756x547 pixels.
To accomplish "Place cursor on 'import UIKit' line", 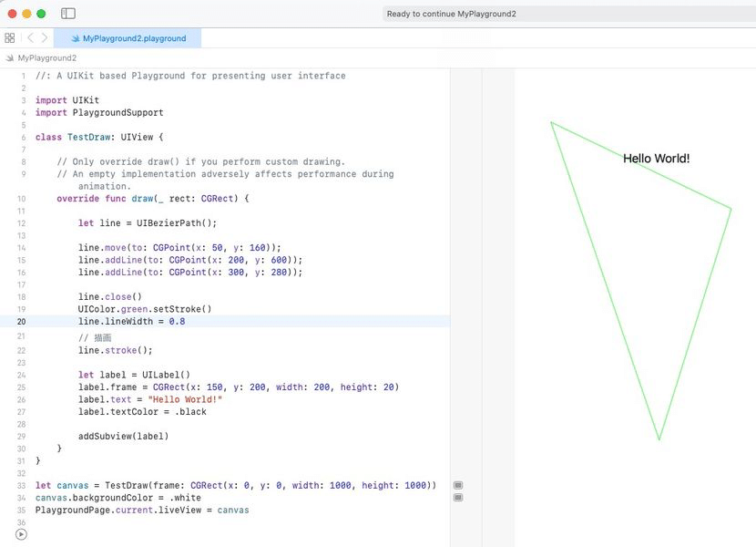I will 67,100.
